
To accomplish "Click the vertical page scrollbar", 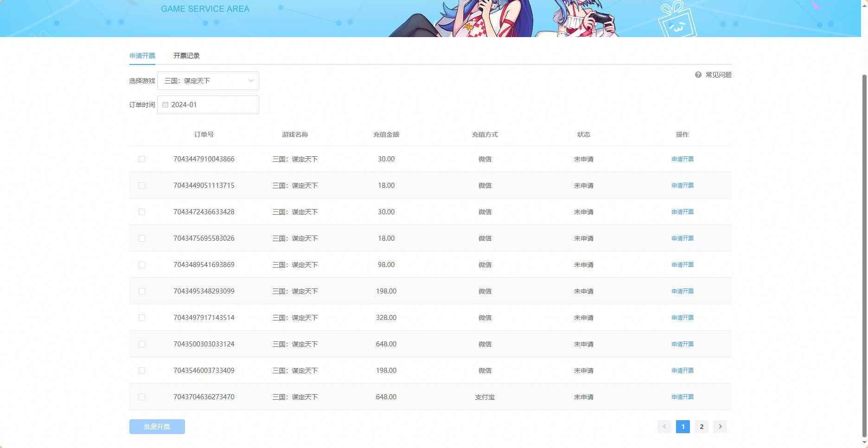I will pyautogui.click(x=864, y=255).
